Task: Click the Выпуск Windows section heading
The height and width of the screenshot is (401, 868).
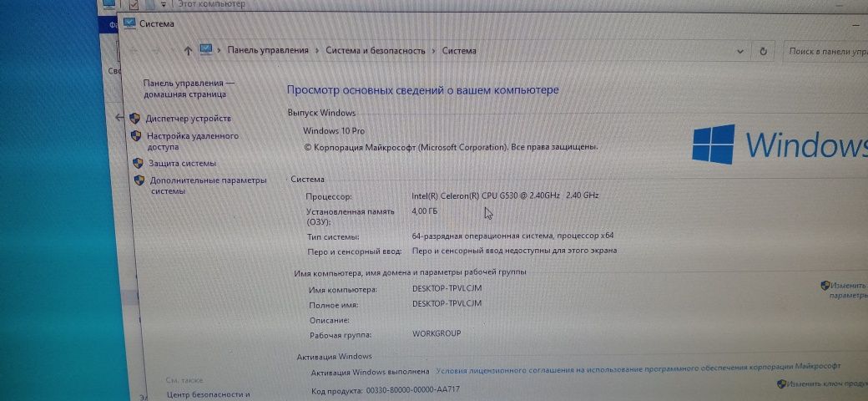Action: pyautogui.click(x=321, y=113)
